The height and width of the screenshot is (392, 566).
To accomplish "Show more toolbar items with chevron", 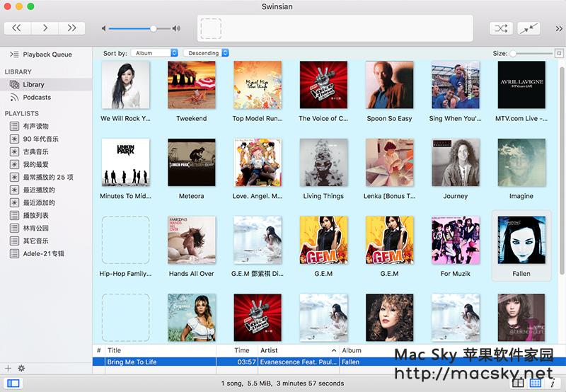I will click(559, 28).
